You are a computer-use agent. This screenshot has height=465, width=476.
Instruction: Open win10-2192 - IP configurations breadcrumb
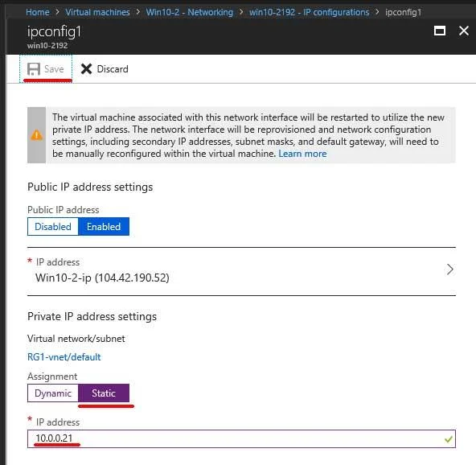309,12
